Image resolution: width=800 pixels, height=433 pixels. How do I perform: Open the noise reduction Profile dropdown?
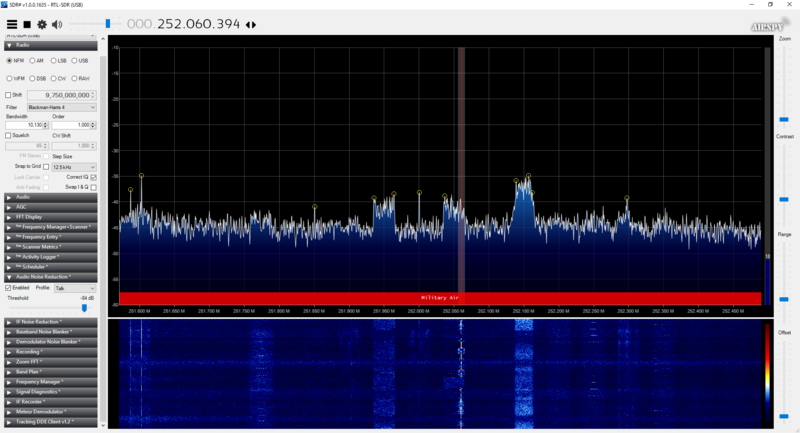pyautogui.click(x=75, y=287)
